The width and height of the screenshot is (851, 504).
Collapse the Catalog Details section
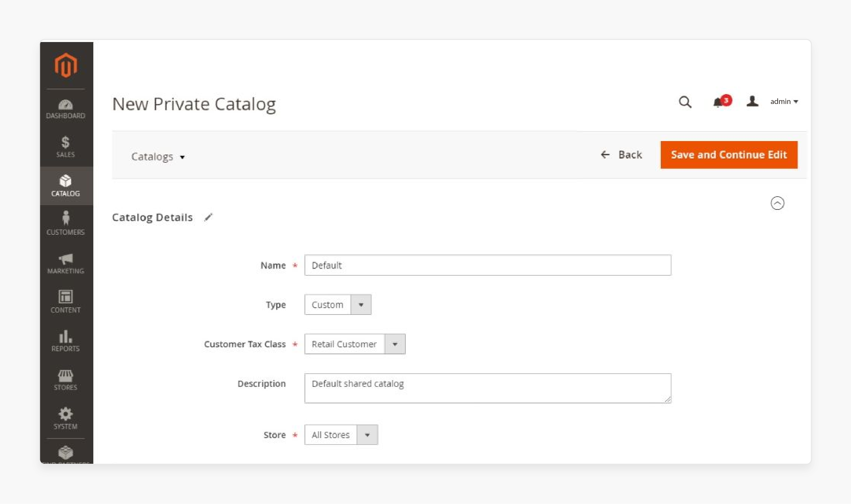[x=777, y=203]
